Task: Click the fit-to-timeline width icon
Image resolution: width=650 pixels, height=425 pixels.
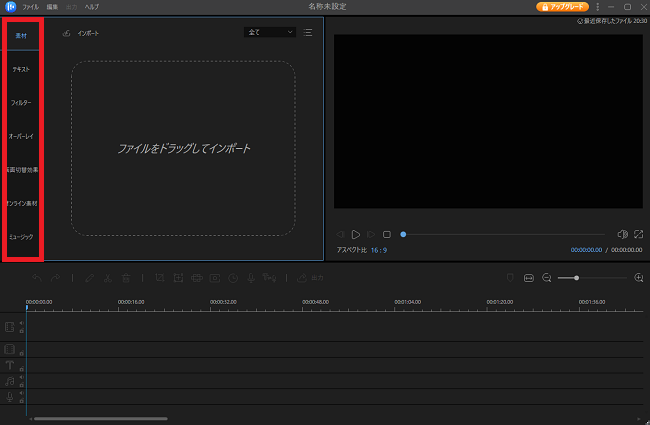Action: (529, 278)
